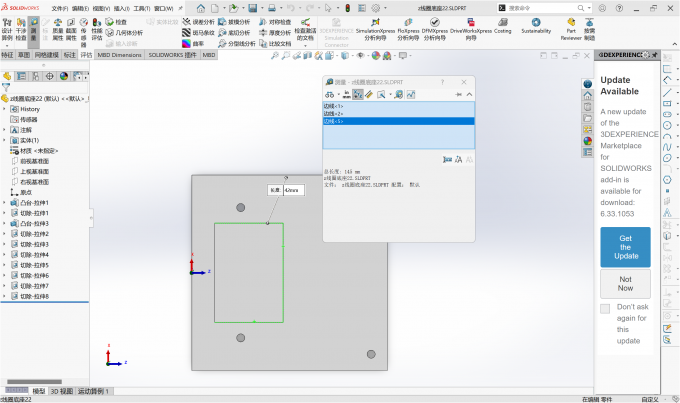Screen dimensions: 680x403
Task: Click the rebuild traffic light icon
Action: pyautogui.click(x=347, y=8)
